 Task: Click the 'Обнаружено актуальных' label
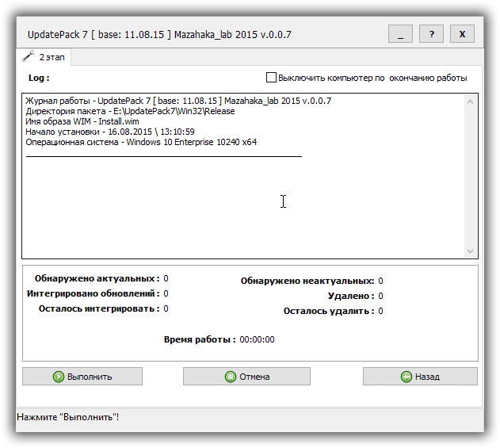click(97, 278)
